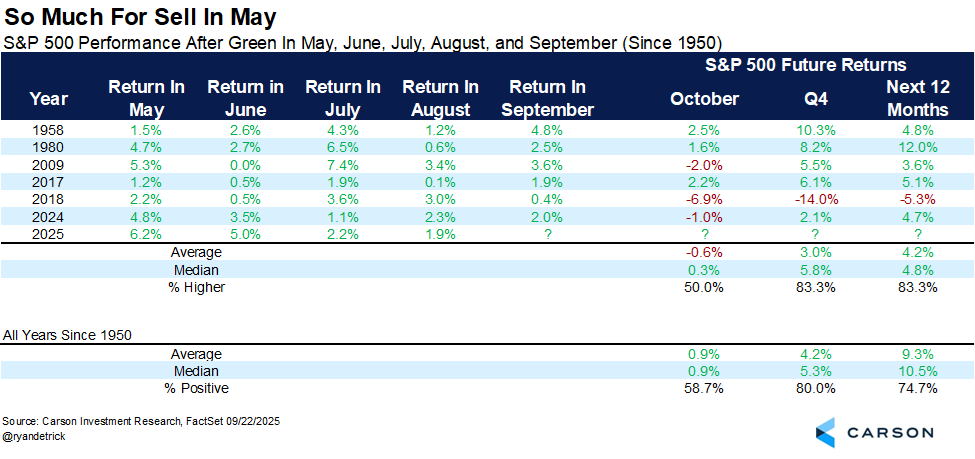The image size is (975, 459).
Task: Click the Return in June column header
Action: coord(246,98)
